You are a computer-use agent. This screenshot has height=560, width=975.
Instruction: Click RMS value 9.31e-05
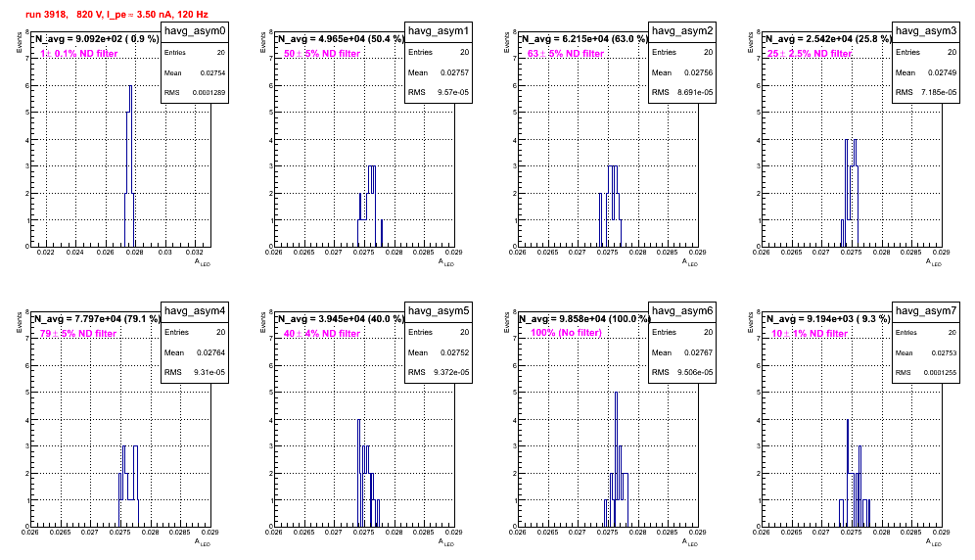point(209,372)
